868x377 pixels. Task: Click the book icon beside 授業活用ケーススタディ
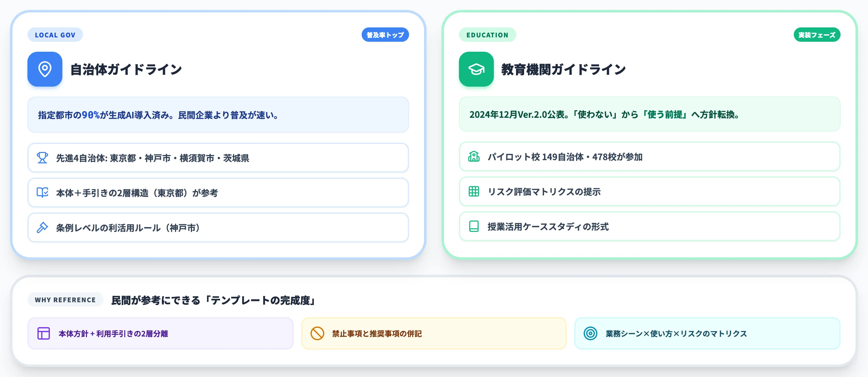coord(474,226)
